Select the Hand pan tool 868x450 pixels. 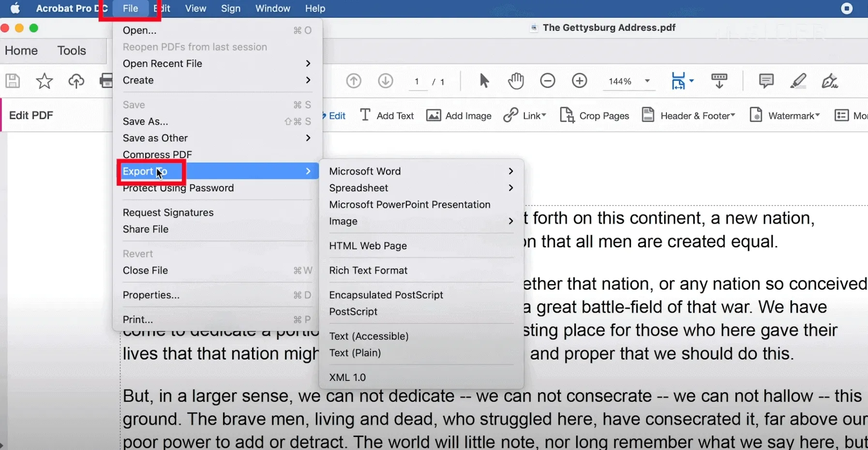click(516, 81)
